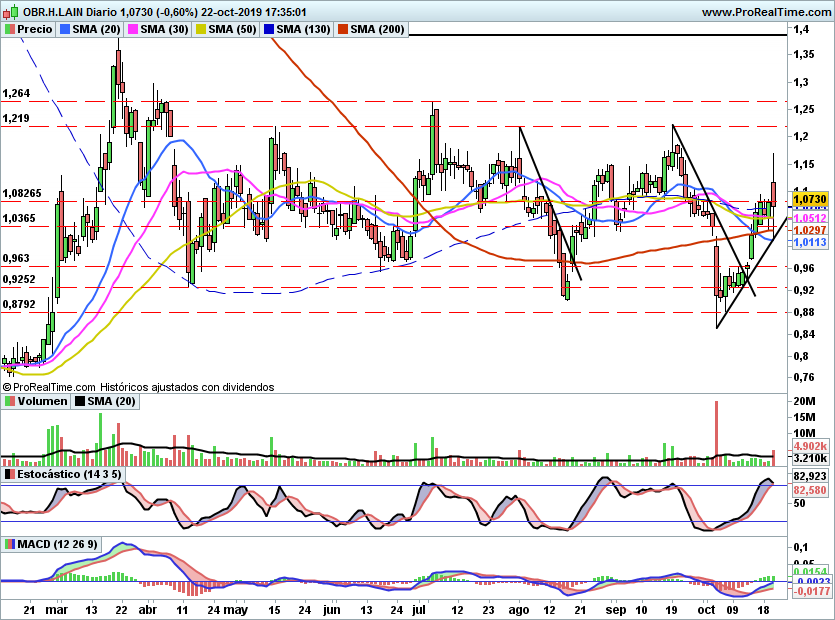
Task: Open the Estocástico (14 3 5) label
Action: click(x=69, y=474)
